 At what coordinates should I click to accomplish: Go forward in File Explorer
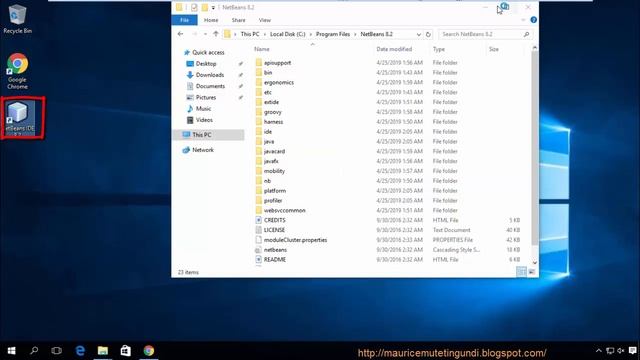[x=194, y=34]
